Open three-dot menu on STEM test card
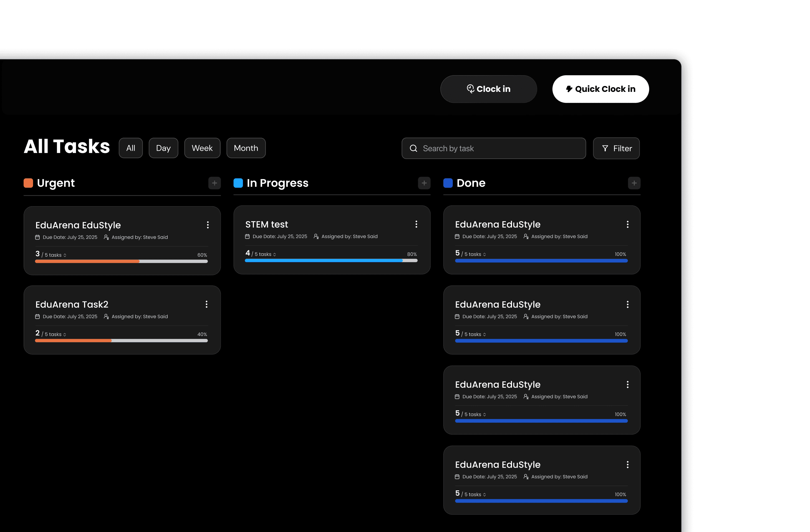 (x=416, y=224)
